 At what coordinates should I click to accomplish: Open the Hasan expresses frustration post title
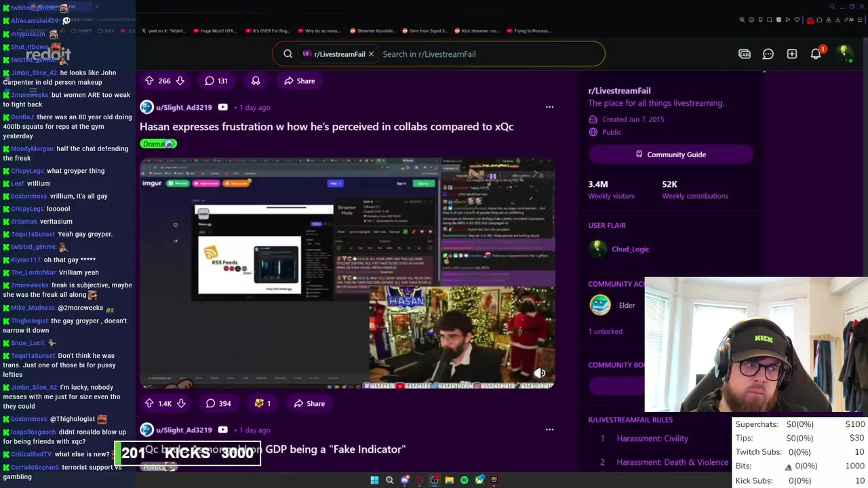pos(326,126)
